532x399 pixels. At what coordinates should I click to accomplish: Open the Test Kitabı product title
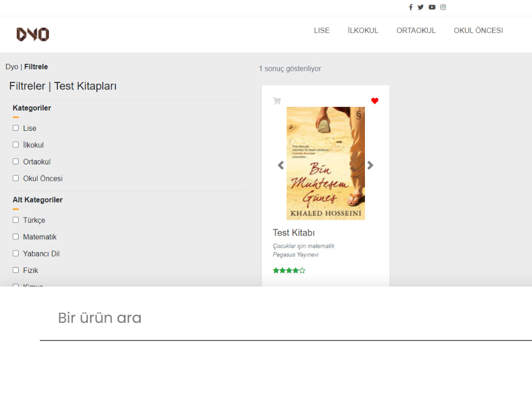[294, 233]
